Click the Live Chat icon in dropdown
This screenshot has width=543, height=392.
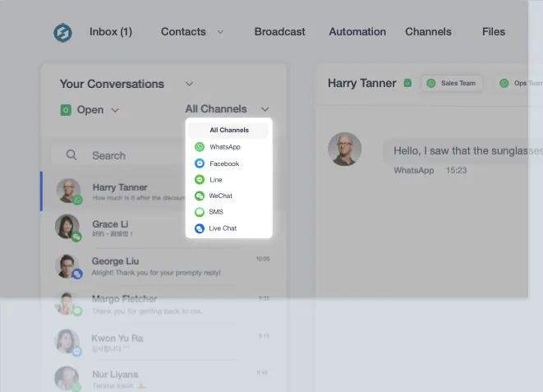click(x=200, y=228)
